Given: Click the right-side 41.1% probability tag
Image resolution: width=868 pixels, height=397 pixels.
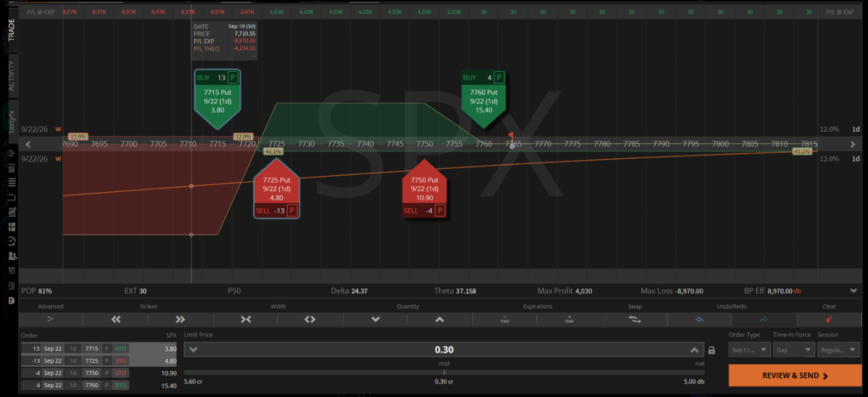Looking at the screenshot, I should (802, 152).
